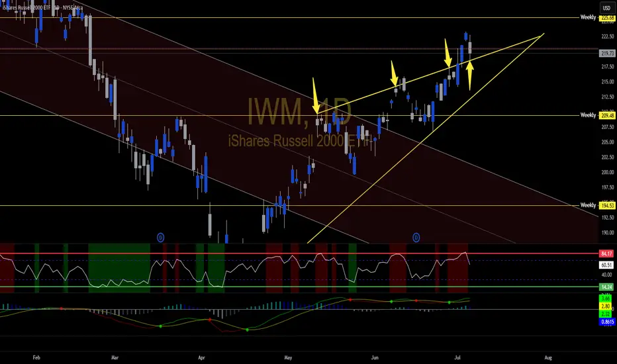Screen dimensions: 617x364
Task: Click the Weekly text beside 194.53
Action: point(589,205)
